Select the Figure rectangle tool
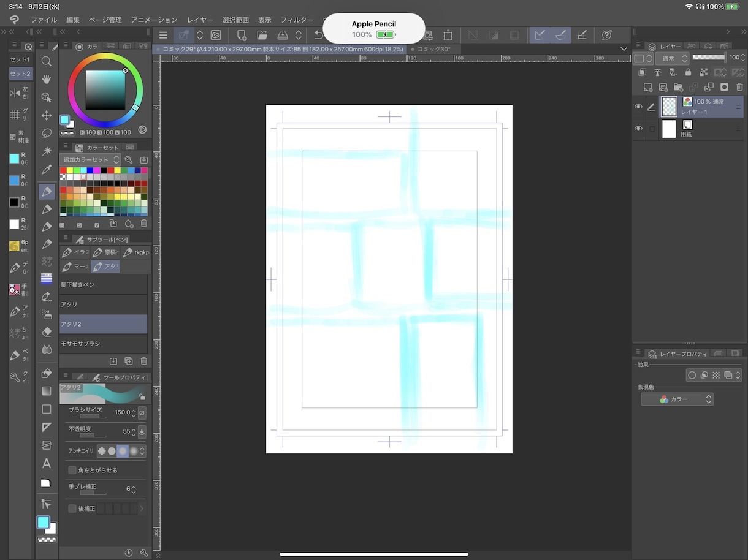The width and height of the screenshot is (748, 560). pos(47,409)
